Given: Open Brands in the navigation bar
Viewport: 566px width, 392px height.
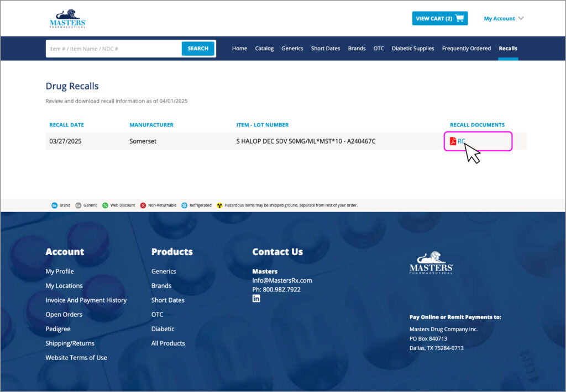Looking at the screenshot, I should pyautogui.click(x=357, y=49).
